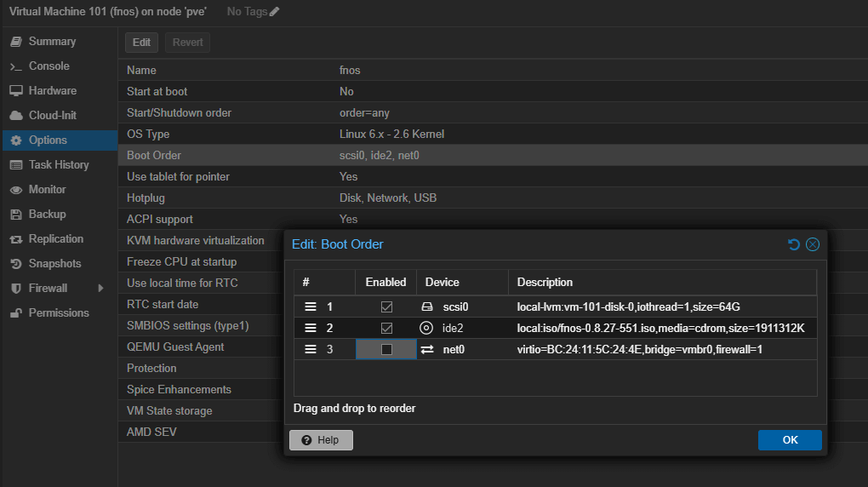868x487 pixels.
Task: Uncheck the Enabled box for ide2
Action: point(386,328)
